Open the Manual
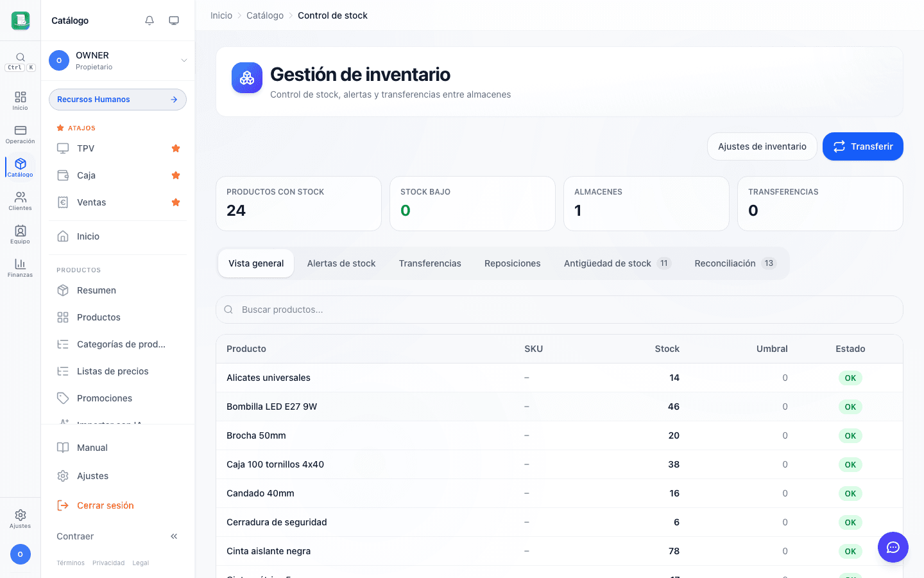The height and width of the screenshot is (578, 924). tap(117, 448)
